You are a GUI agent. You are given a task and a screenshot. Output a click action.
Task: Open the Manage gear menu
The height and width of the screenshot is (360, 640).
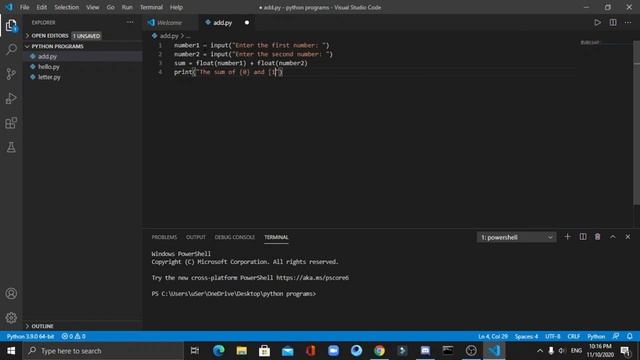click(11, 318)
